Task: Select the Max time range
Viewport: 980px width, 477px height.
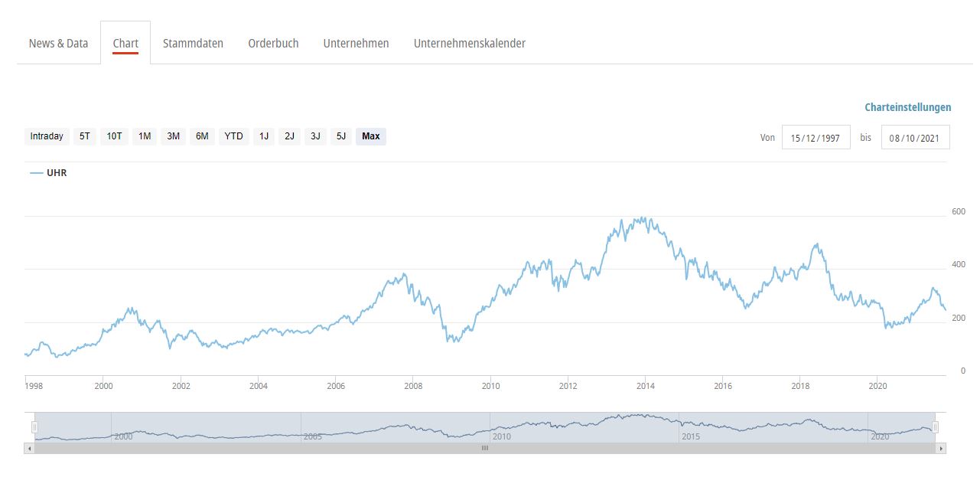Action: 370,136
